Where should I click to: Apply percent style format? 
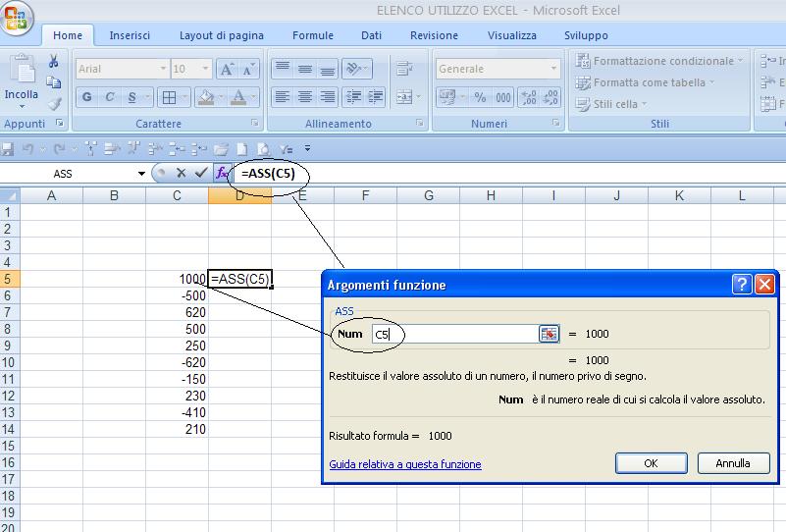point(480,97)
